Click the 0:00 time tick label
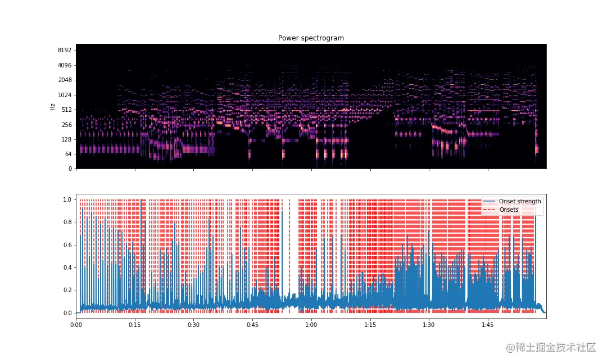Image resolution: width=607 pixels, height=364 pixels. click(x=76, y=325)
